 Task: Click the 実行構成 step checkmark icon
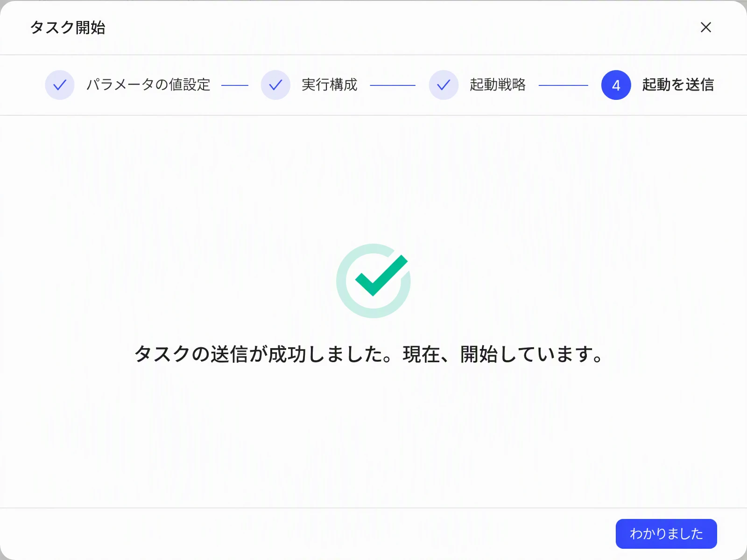pyautogui.click(x=275, y=85)
